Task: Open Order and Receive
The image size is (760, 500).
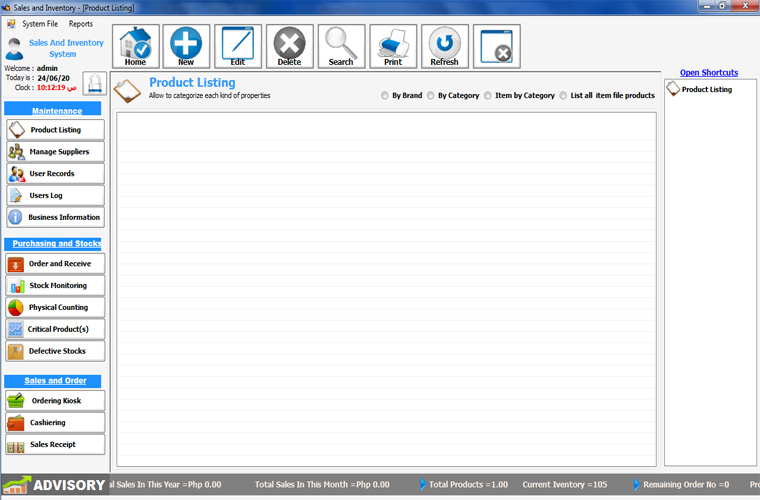Action: coord(55,264)
